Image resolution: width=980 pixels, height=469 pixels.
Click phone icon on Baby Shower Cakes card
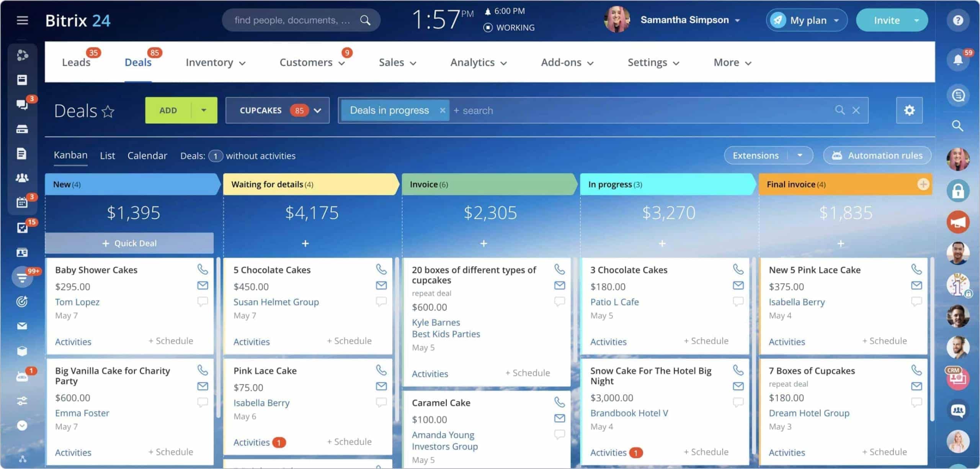tap(203, 269)
